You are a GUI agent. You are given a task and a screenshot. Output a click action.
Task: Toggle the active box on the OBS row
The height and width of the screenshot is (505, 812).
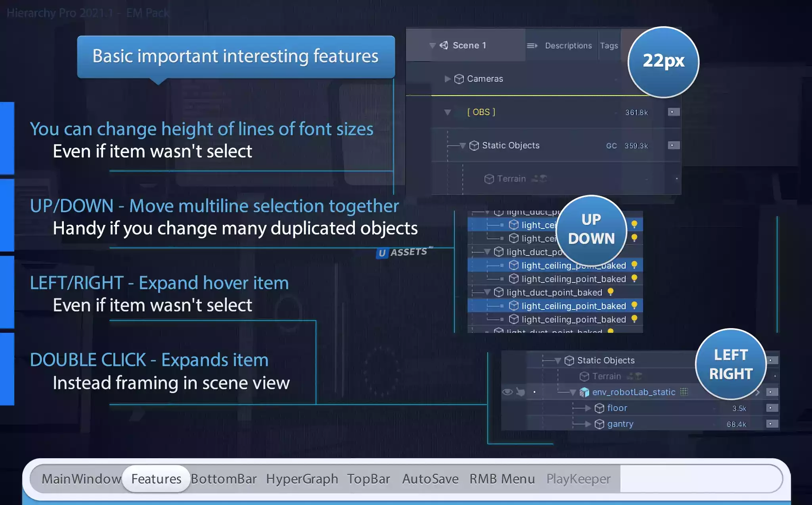[673, 112]
